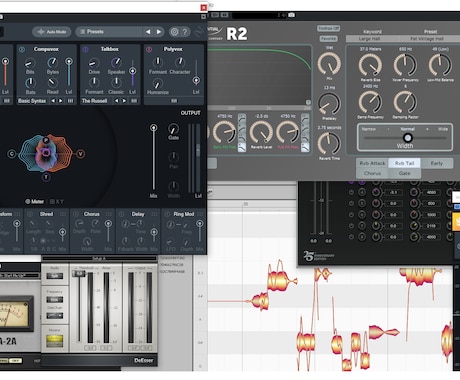This screenshot has height=380, width=460.
Task: Click the T node in visualizer
Action: [x=46, y=177]
